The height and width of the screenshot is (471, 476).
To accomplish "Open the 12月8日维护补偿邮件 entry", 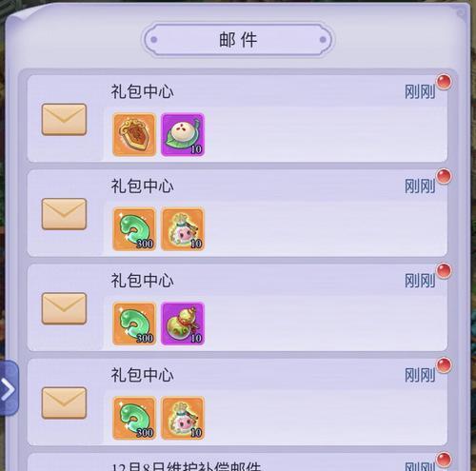I will click(x=237, y=462).
